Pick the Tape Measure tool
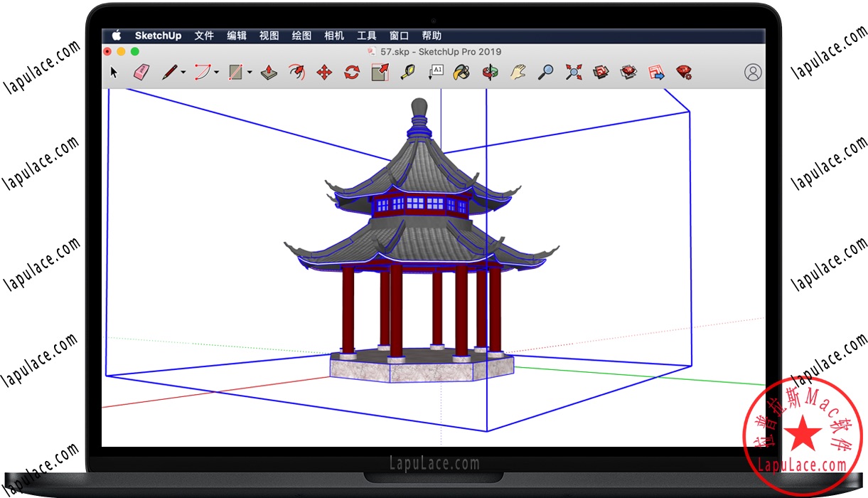 coord(407,72)
